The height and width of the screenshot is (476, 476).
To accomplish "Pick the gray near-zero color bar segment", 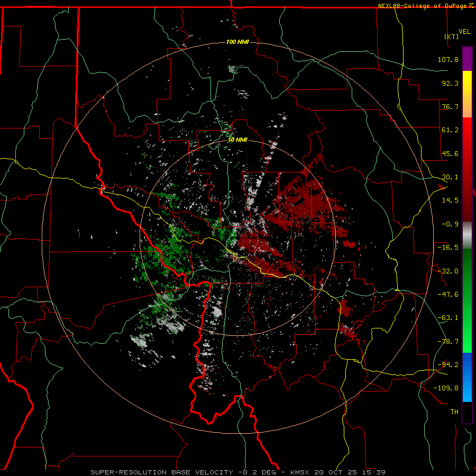I will click(x=467, y=235).
